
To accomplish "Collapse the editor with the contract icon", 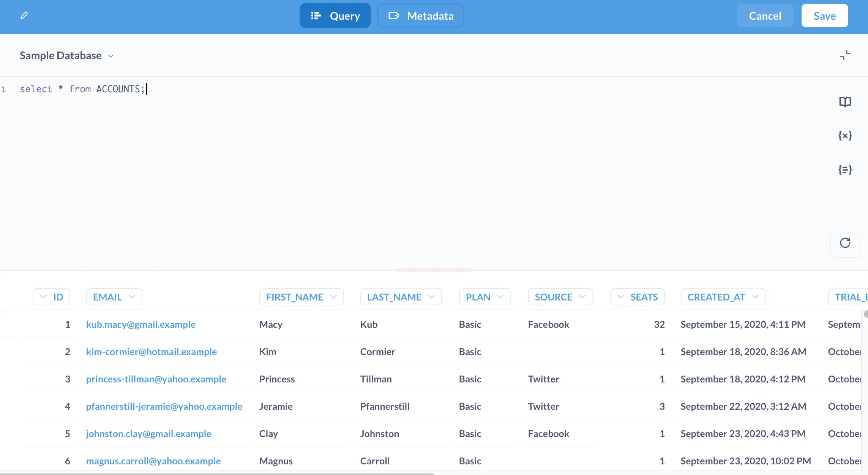I will pos(845,55).
